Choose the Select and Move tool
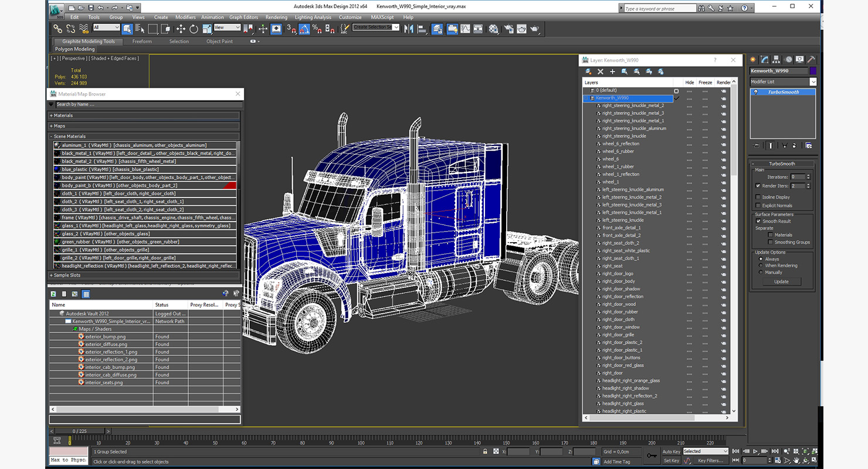The height and width of the screenshot is (469, 868). coord(181,29)
